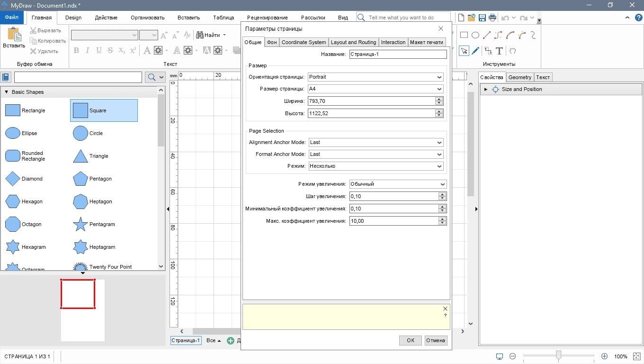
Task: Click the shape search input field
Action: (78, 77)
